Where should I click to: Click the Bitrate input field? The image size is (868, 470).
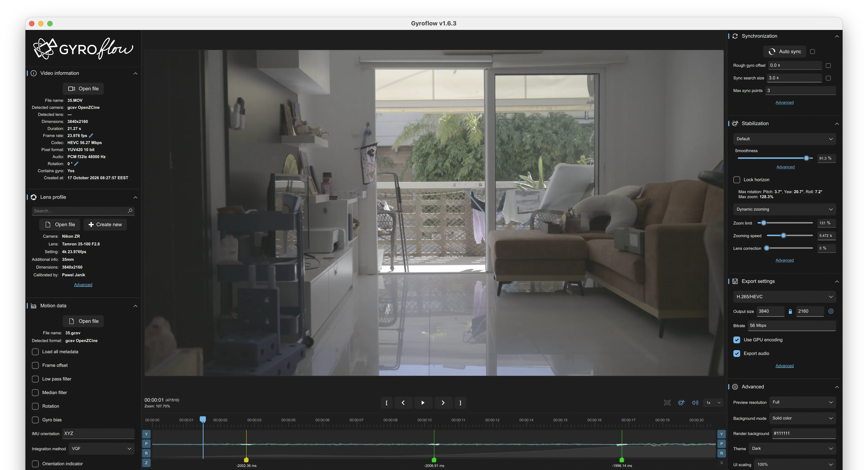792,326
